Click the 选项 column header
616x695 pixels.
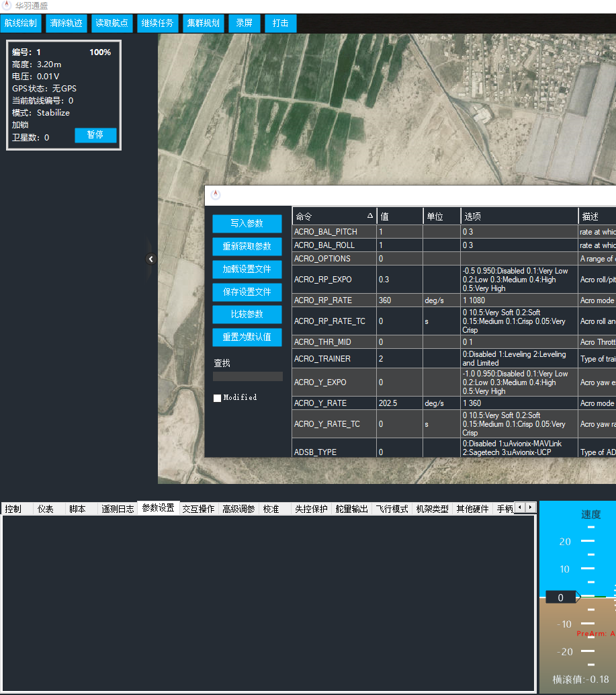tap(519, 216)
